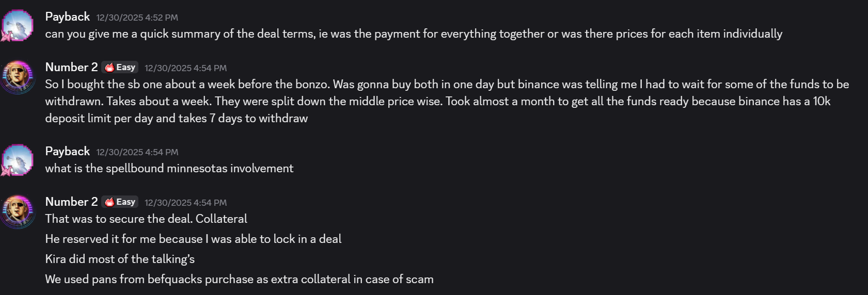Click Payback's avatar next to the spellbound question
Screen dimensions: 868x295
click(x=18, y=160)
